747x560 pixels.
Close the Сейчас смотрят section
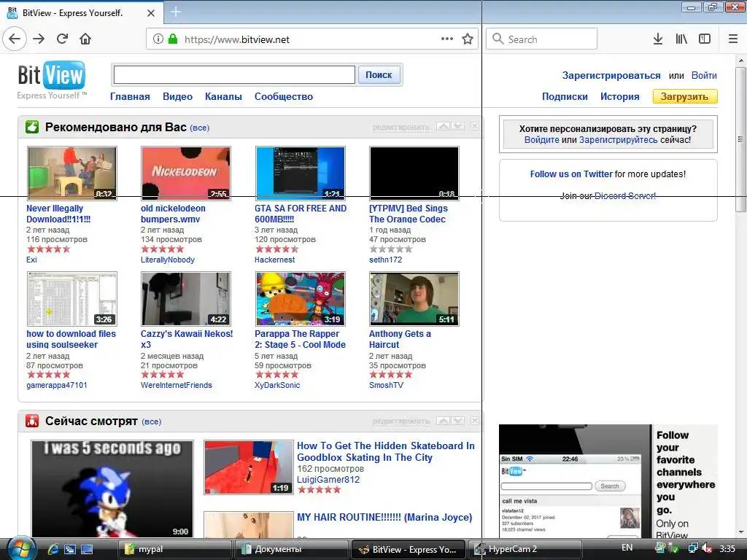474,421
